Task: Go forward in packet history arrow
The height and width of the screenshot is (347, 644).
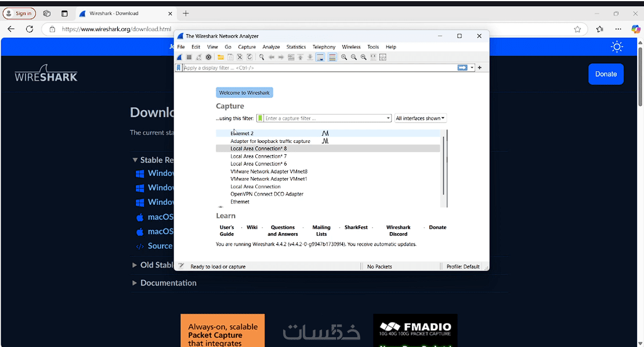Action: click(x=281, y=57)
